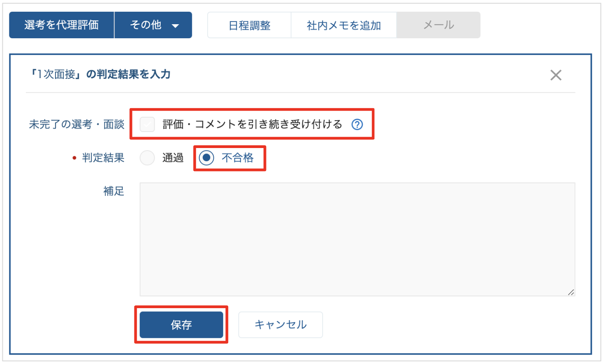Select the 社内メモを追加 tab
The width and height of the screenshot is (604, 364).
344,25
